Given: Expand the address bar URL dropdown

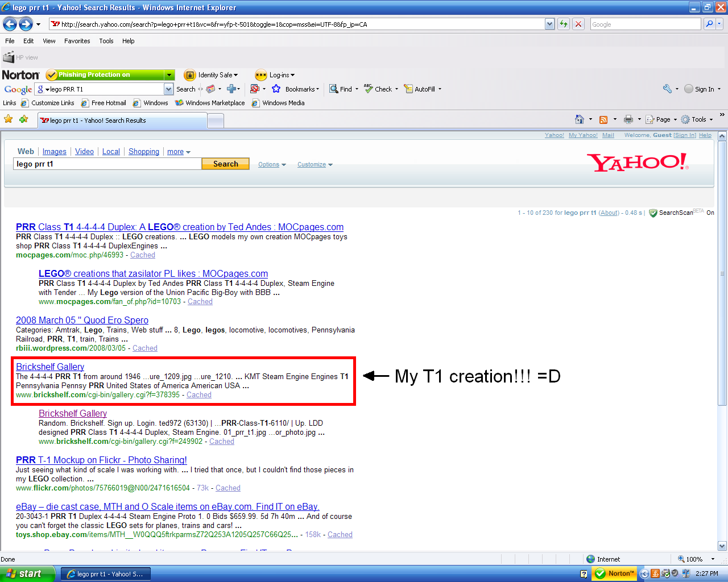Looking at the screenshot, I should [549, 24].
